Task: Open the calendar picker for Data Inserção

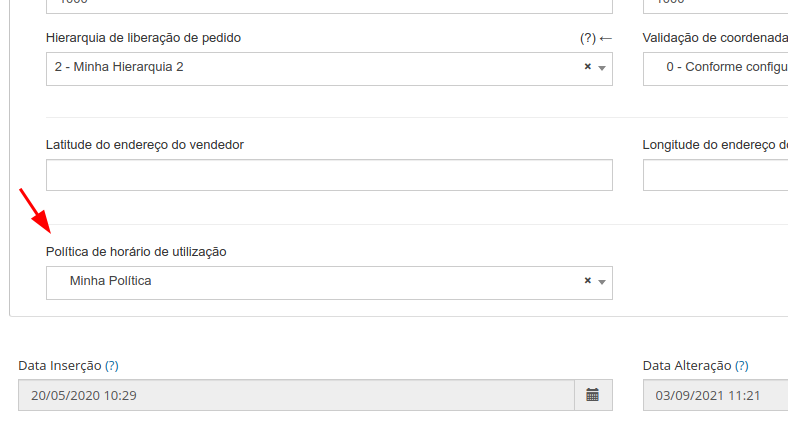Action: 593,395
